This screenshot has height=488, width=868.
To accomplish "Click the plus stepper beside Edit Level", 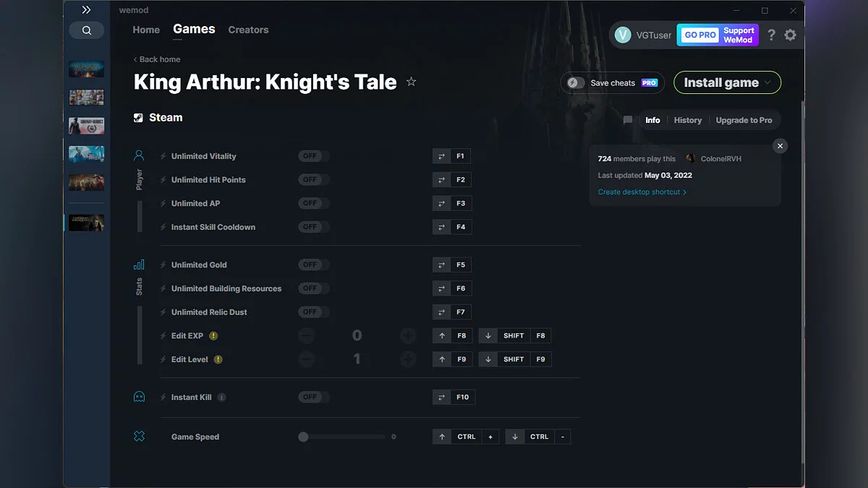I will pos(408,359).
